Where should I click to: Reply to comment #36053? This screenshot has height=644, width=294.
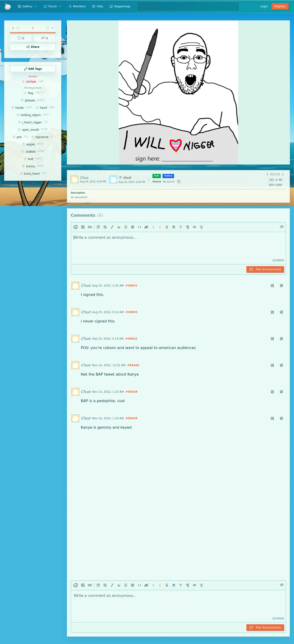272,312
